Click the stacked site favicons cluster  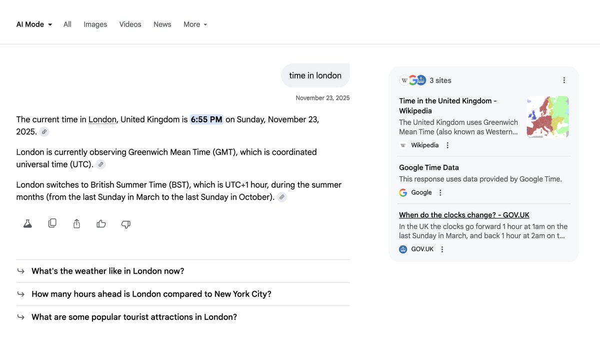tap(412, 80)
